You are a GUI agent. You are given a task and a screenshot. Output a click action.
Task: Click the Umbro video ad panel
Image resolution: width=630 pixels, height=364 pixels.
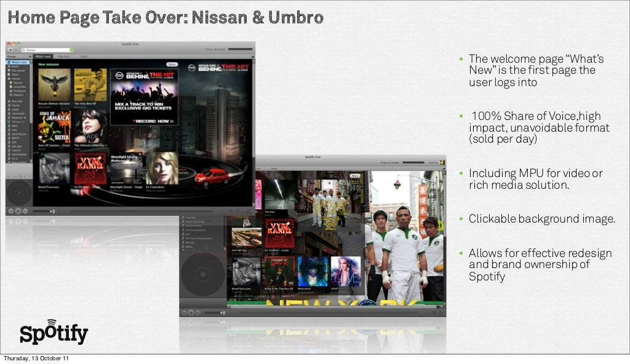[x=330, y=206]
